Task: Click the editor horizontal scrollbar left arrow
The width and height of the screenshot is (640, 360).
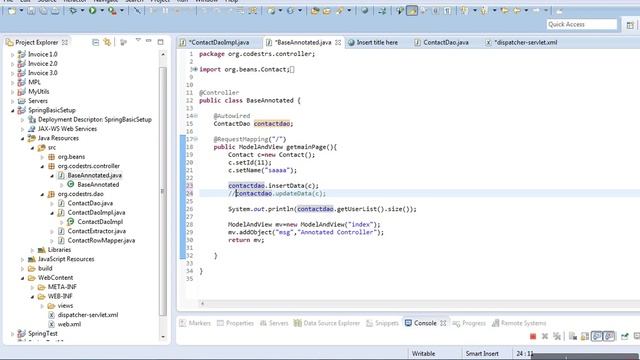Action: tap(202, 304)
